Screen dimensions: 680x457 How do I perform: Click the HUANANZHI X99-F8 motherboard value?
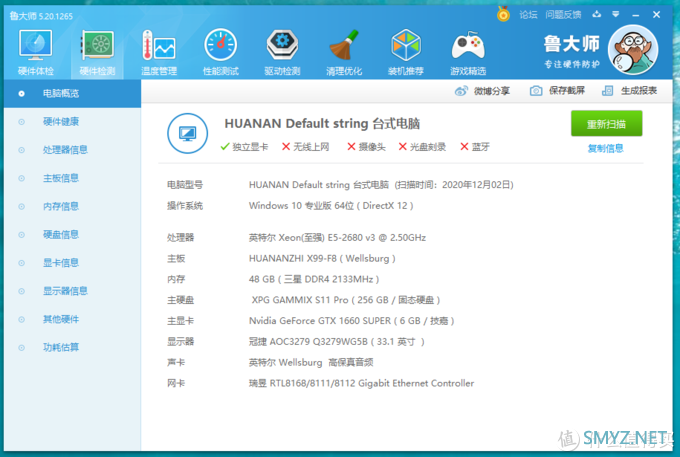click(x=322, y=258)
